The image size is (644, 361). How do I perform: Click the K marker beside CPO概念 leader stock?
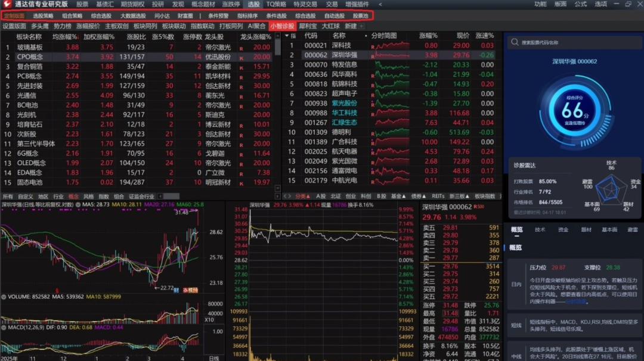click(x=241, y=57)
